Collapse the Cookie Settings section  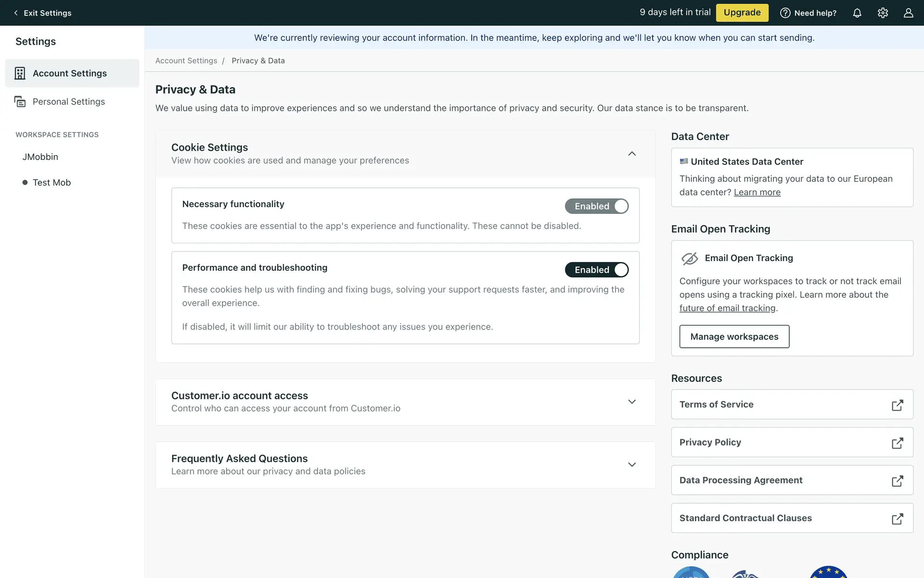(632, 154)
